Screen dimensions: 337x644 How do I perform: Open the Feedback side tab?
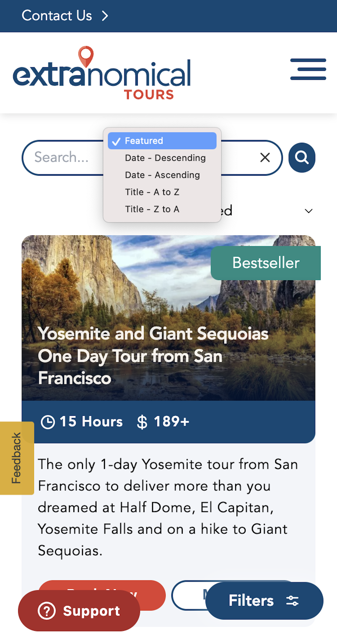(x=16, y=459)
